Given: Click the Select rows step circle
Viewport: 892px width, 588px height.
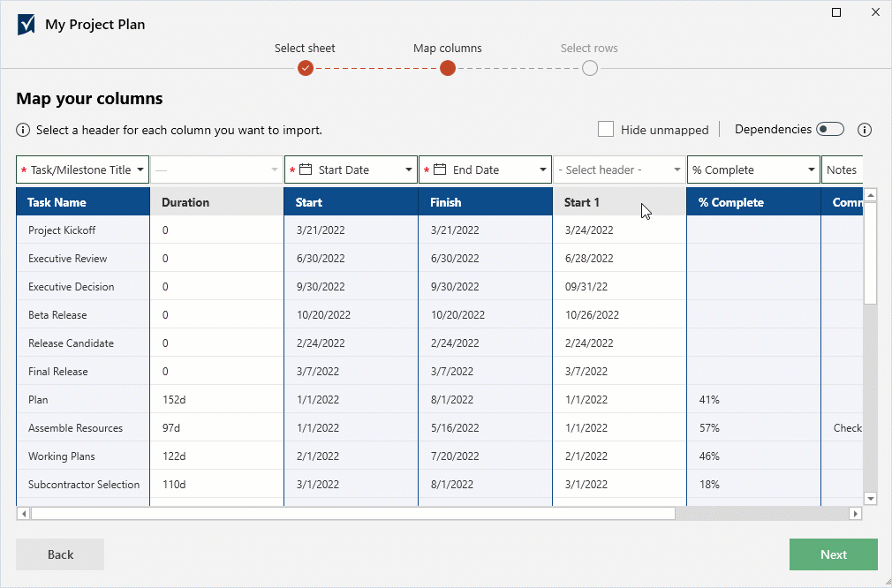Looking at the screenshot, I should [x=590, y=68].
